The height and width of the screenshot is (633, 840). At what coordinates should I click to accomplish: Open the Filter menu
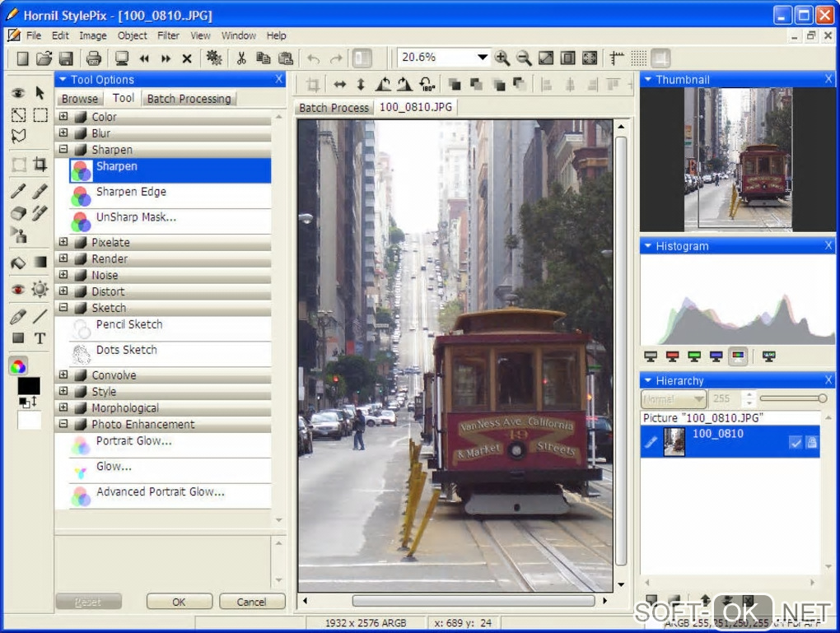(168, 35)
